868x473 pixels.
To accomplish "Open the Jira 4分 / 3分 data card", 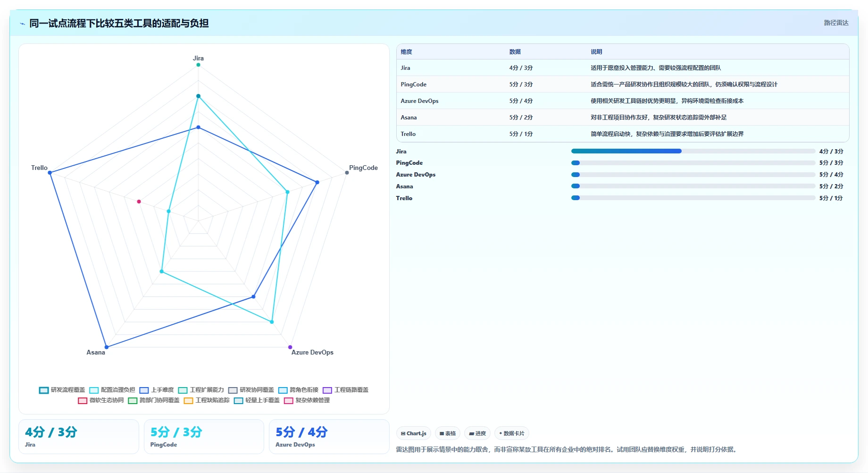I will click(79, 437).
